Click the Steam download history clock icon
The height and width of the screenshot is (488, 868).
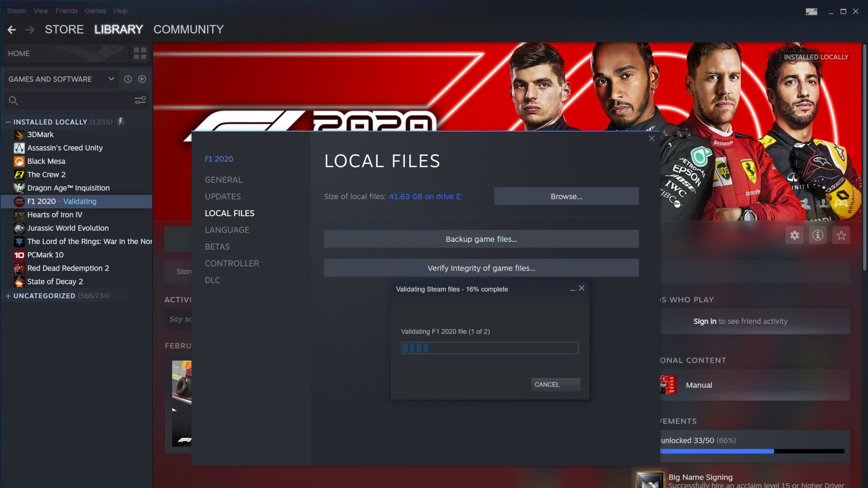[128, 79]
